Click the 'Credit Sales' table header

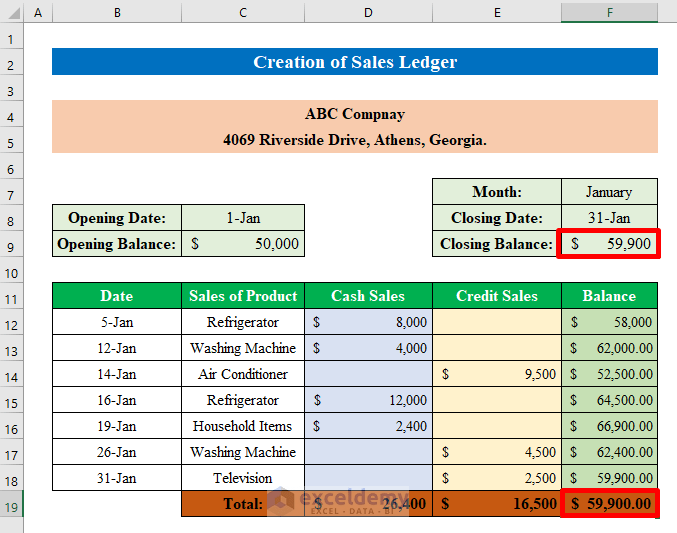[497, 296]
